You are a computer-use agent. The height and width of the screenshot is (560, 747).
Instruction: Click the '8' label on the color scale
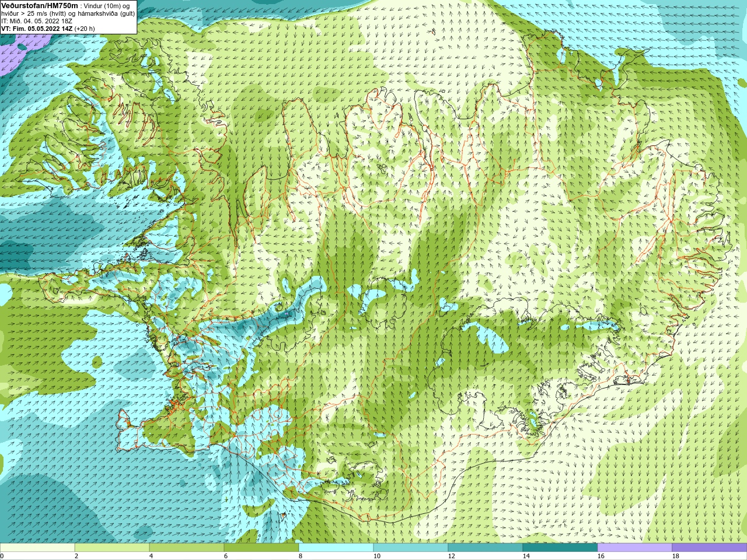[x=301, y=556]
